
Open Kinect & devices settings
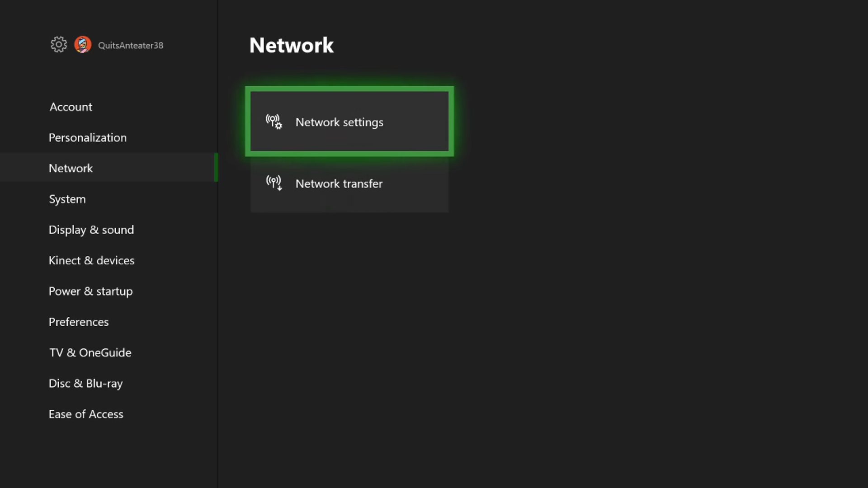pyautogui.click(x=92, y=260)
